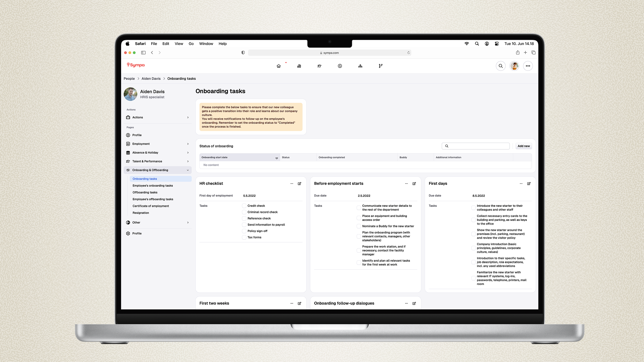This screenshot has height=362, width=644.
Task: Open the ellipsis menu on First days card
Action: pos(521,184)
